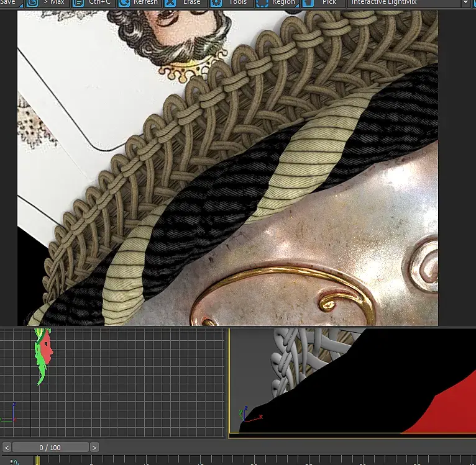
Task: Go to the next frame with '>'
Action: point(94,448)
